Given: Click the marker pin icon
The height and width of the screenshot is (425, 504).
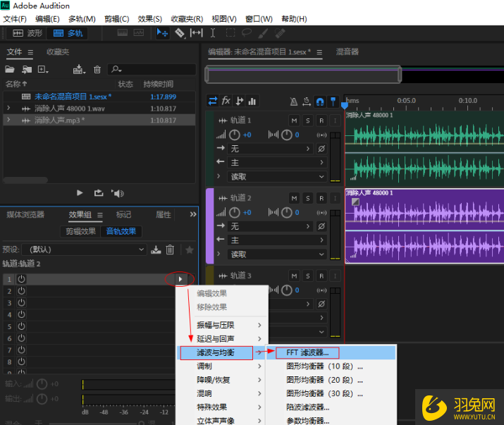Looking at the screenshot, I should pyautogui.click(x=333, y=101).
